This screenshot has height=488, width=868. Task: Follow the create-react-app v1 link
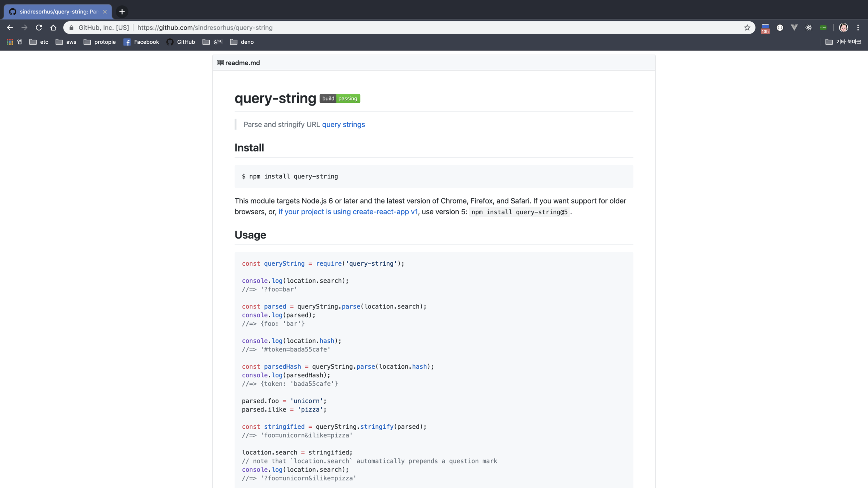point(348,212)
